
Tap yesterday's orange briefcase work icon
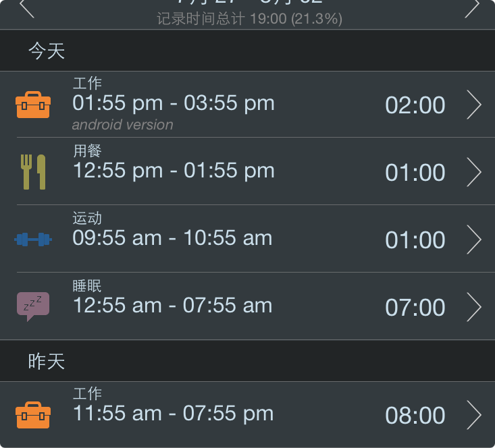[x=33, y=415]
